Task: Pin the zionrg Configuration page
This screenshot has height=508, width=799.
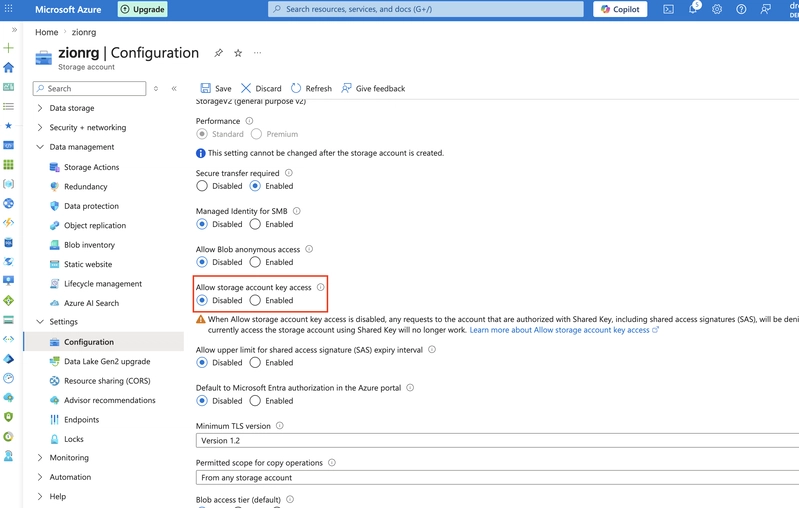Action: 219,53
